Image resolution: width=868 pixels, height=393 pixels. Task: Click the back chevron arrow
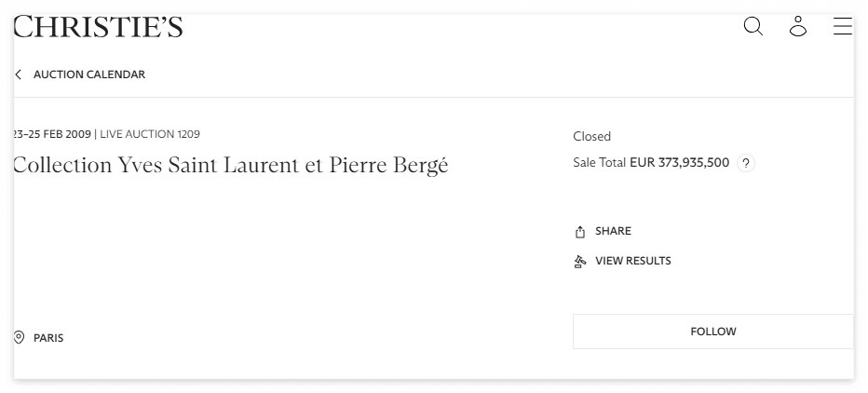coord(18,75)
